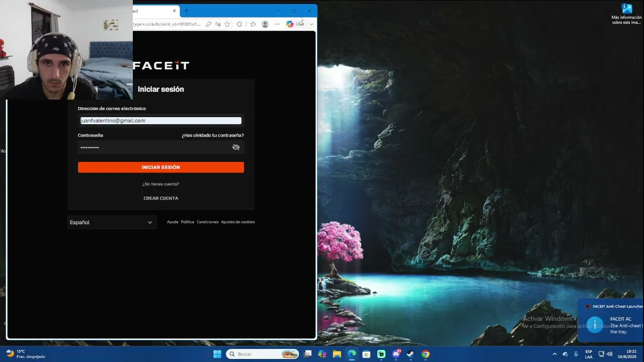Open the Política footer link
This screenshot has width=644, height=362.
[x=188, y=222]
